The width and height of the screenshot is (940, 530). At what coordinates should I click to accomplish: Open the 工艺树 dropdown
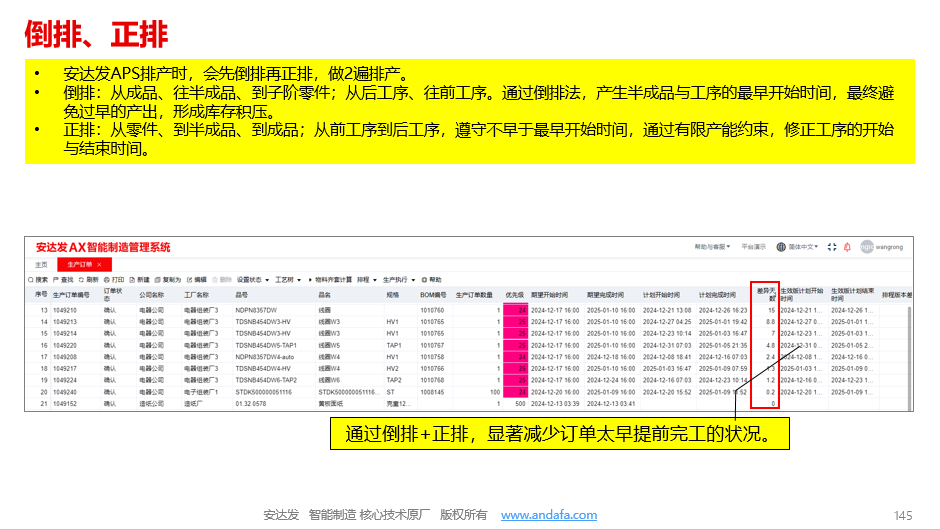tap(288, 280)
